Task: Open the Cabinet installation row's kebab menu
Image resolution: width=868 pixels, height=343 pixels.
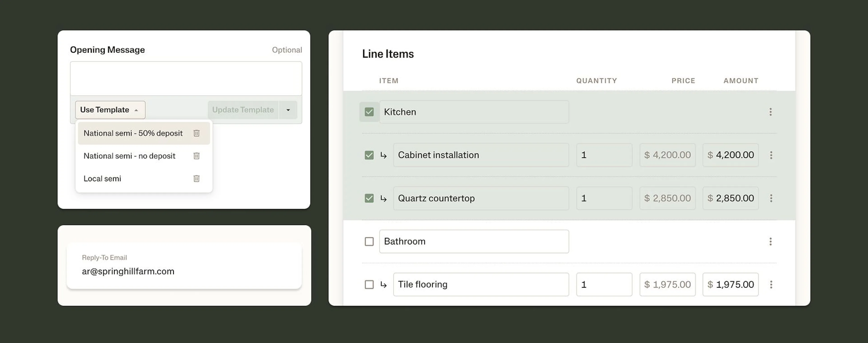Action: click(771, 155)
